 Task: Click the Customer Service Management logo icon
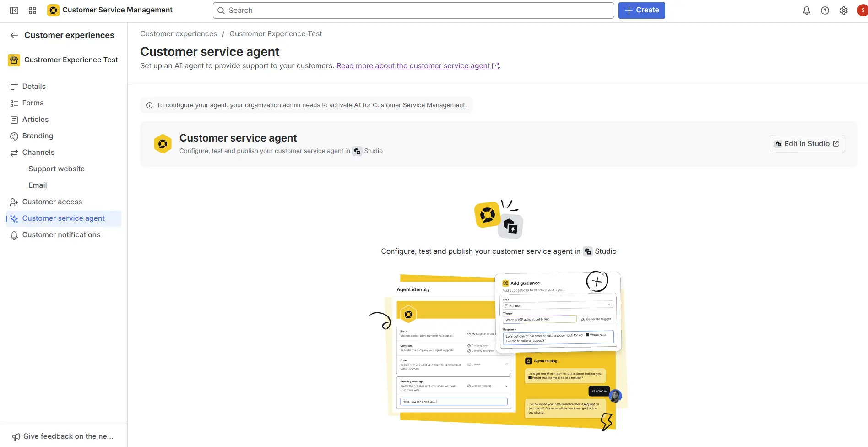(53, 11)
